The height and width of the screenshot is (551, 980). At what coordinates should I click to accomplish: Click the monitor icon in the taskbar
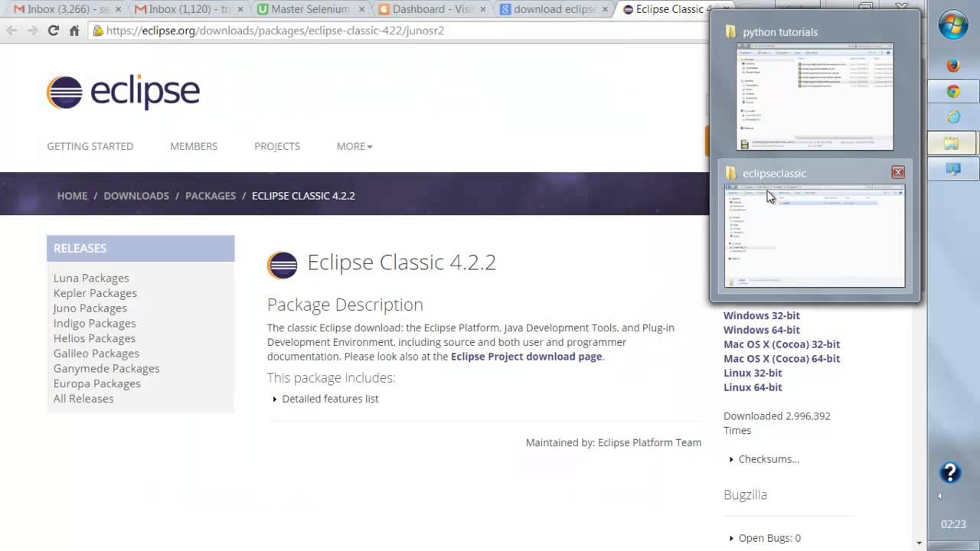click(x=953, y=169)
